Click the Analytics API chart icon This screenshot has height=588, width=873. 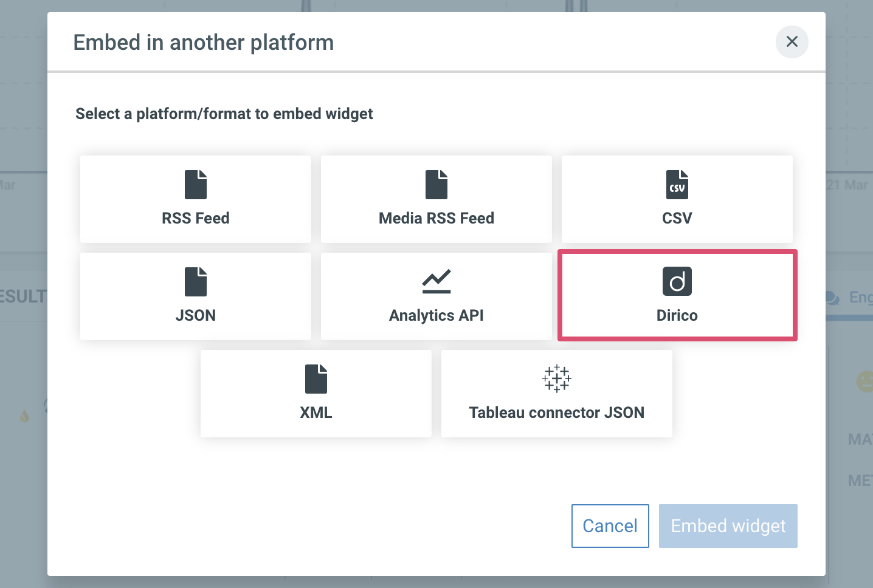436,281
